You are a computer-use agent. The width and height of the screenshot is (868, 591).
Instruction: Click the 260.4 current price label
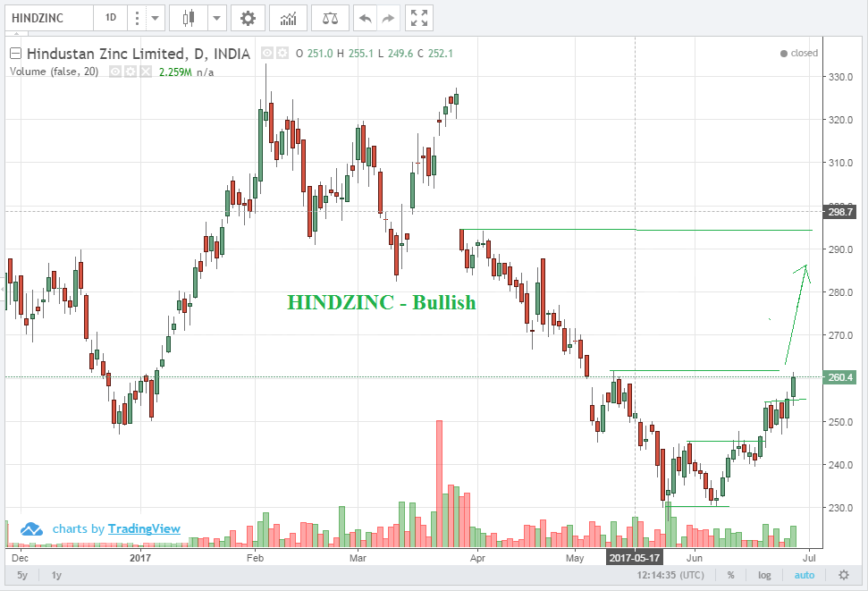click(839, 377)
